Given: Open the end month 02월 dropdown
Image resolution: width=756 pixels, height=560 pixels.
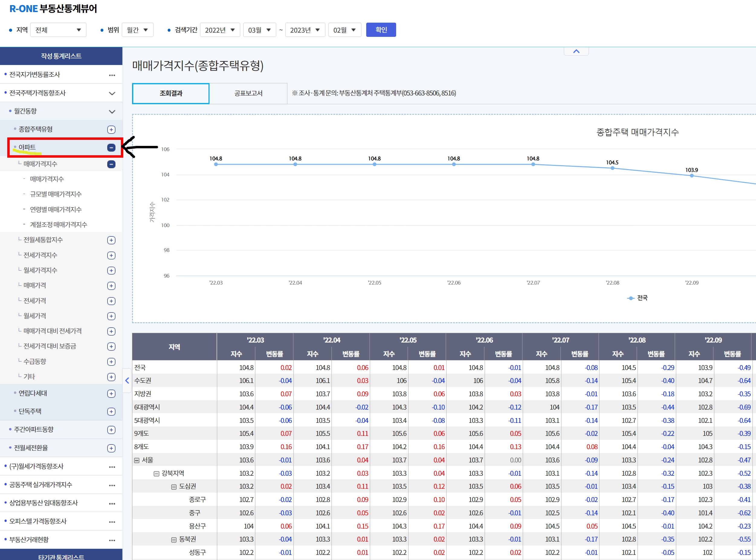Looking at the screenshot, I should point(344,30).
